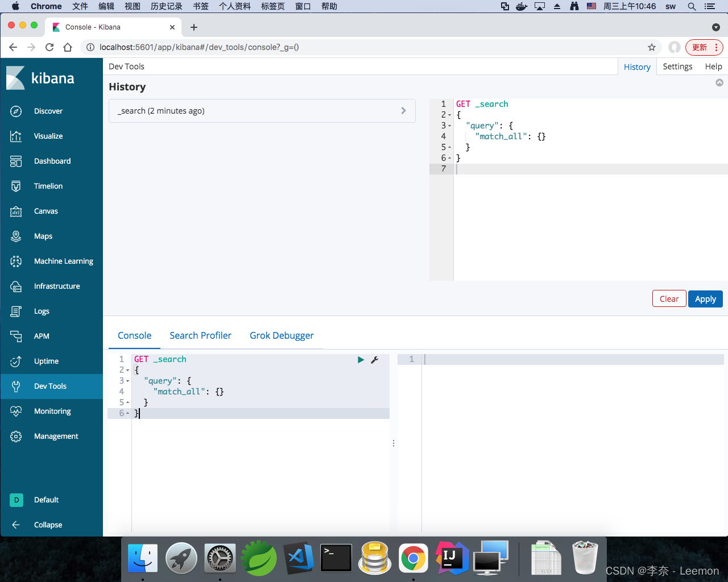Screen dimensions: 728x582
Task: Fold line 2 in history preview
Action: (449, 115)
